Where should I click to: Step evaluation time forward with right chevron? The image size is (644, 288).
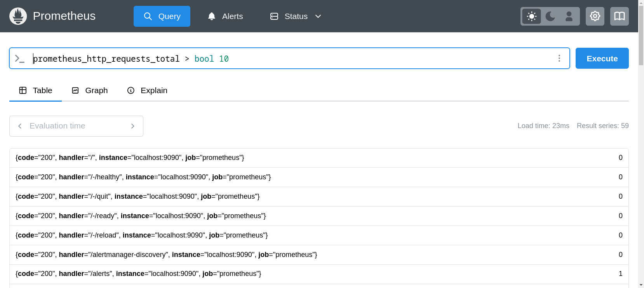click(133, 126)
